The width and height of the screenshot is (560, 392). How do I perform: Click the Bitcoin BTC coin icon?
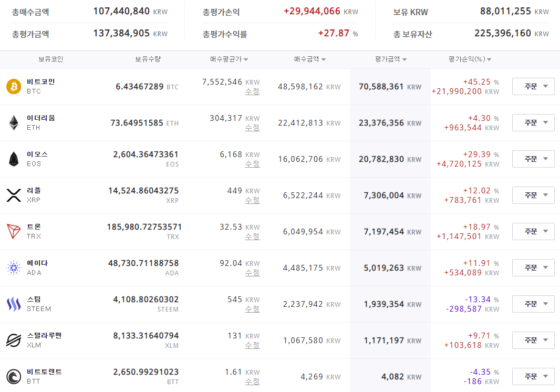tap(14, 86)
